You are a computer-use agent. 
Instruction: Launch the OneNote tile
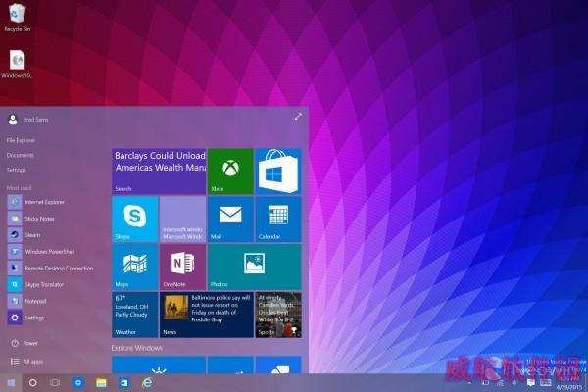tap(182, 268)
